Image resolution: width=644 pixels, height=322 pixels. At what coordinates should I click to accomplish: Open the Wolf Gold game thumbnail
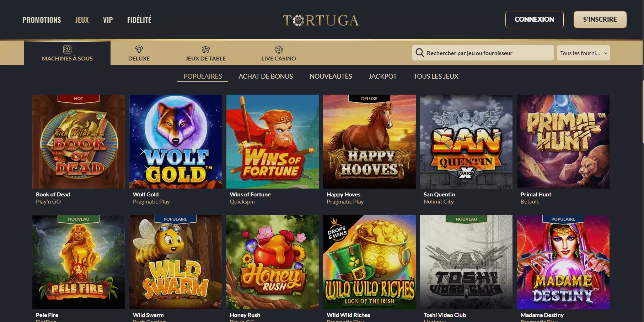pyautogui.click(x=176, y=142)
